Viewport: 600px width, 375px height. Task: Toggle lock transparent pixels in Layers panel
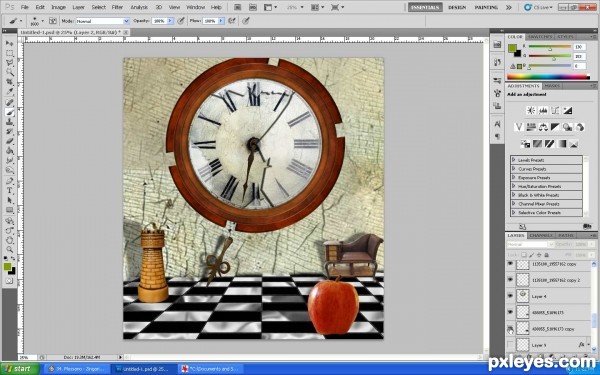click(524, 255)
